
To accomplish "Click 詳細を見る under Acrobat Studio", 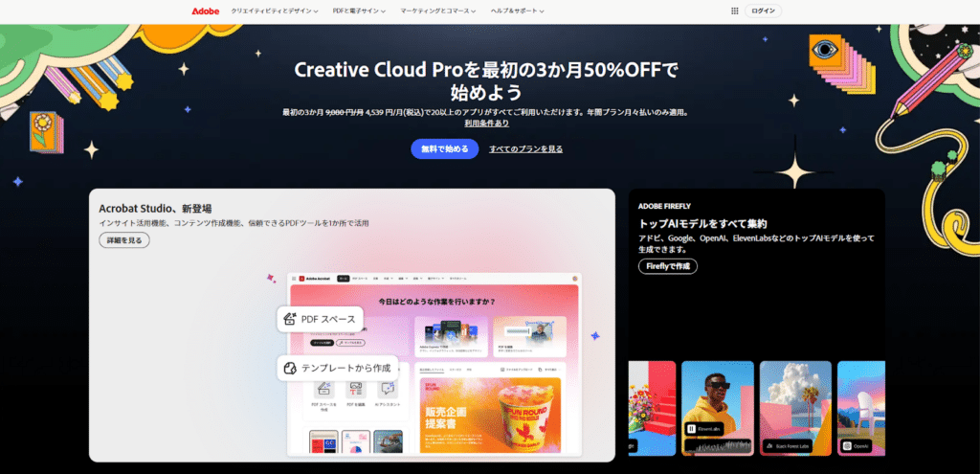I will (x=124, y=240).
